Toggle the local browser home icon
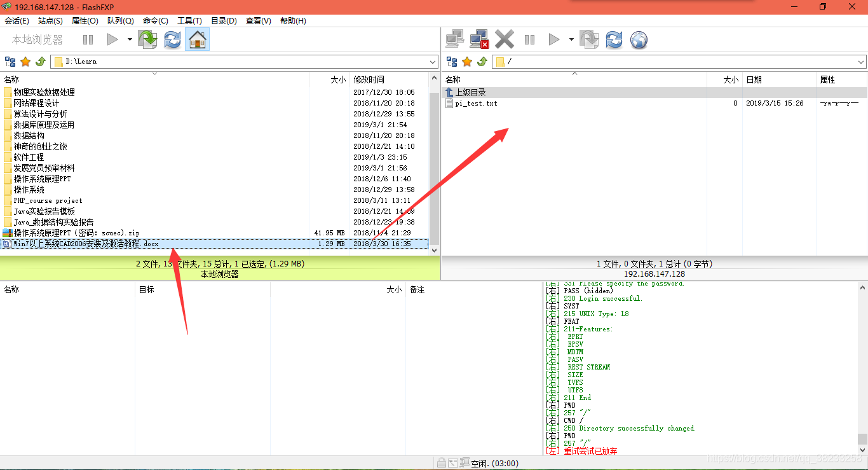 pyautogui.click(x=198, y=39)
